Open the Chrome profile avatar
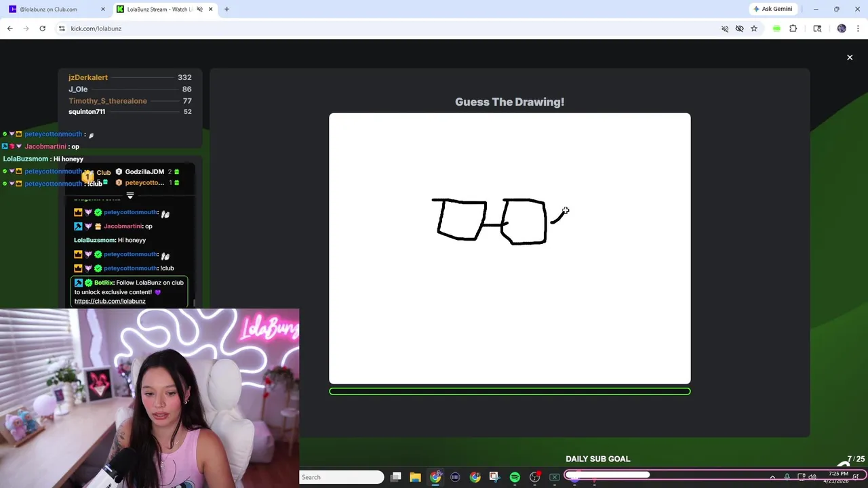Image resolution: width=868 pixels, height=488 pixels. point(842,28)
